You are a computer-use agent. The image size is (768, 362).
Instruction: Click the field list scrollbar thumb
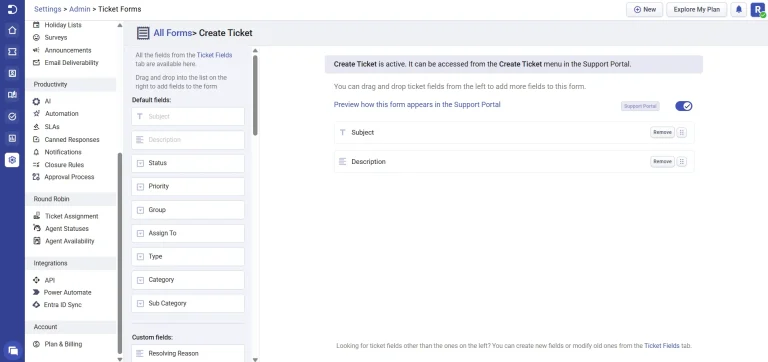(x=255, y=96)
